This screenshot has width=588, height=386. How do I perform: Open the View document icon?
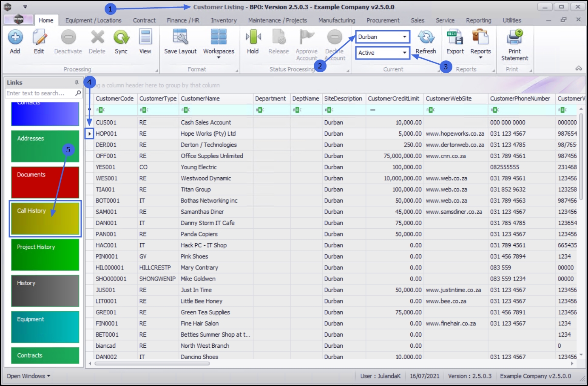(x=145, y=37)
